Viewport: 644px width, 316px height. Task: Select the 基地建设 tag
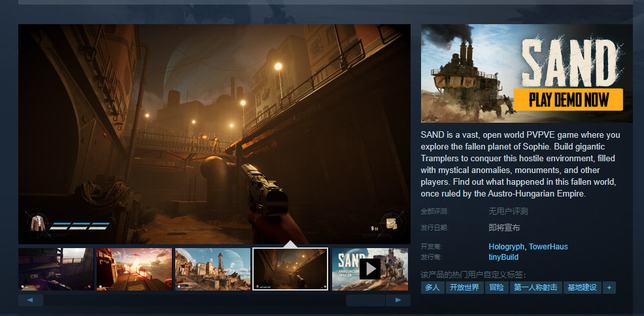coord(582,287)
